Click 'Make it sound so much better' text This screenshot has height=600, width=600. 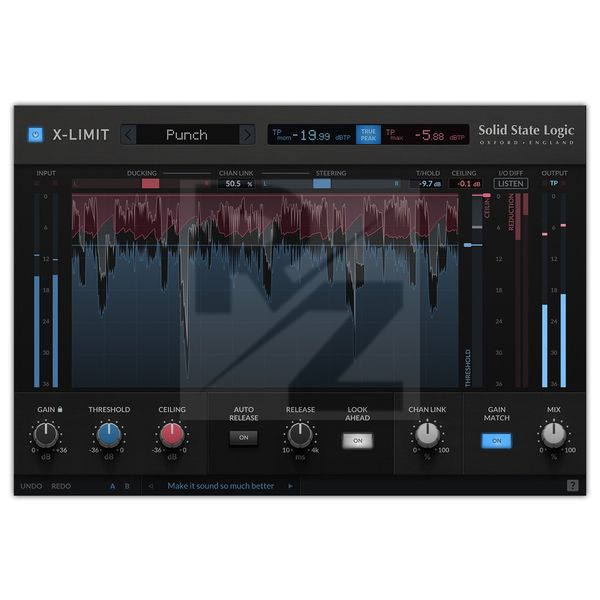pos(221,486)
